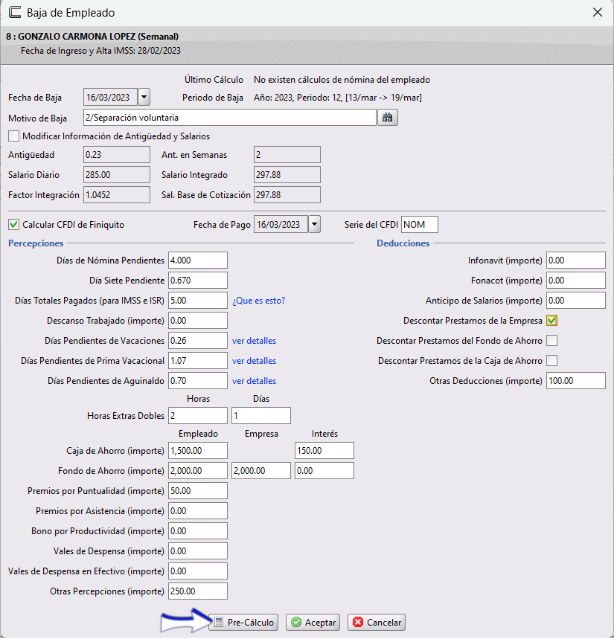The image size is (614, 638).
Task: Uncheck Calcular CFDI de Finiquito
Action: tap(13, 225)
